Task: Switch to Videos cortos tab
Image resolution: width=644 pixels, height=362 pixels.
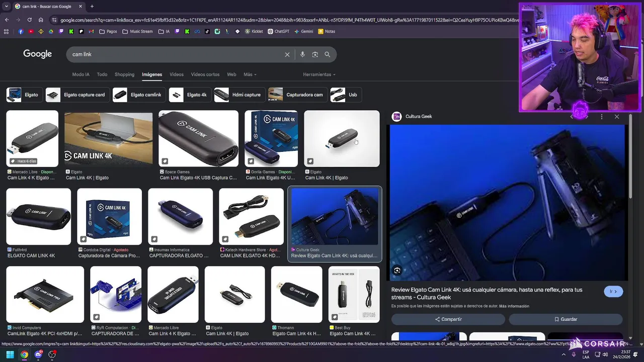Action: pos(205,74)
